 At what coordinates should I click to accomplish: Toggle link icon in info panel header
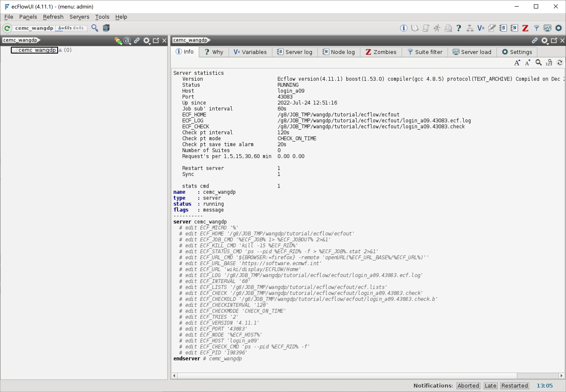[535, 40]
